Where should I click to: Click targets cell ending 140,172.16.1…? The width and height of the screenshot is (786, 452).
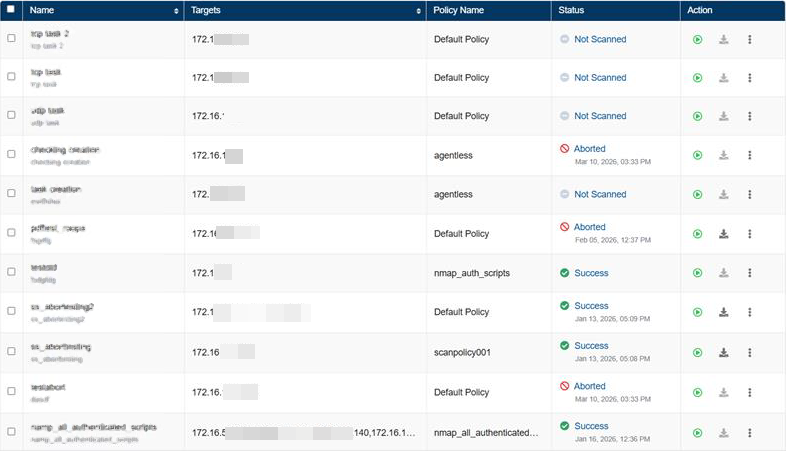[304, 432]
